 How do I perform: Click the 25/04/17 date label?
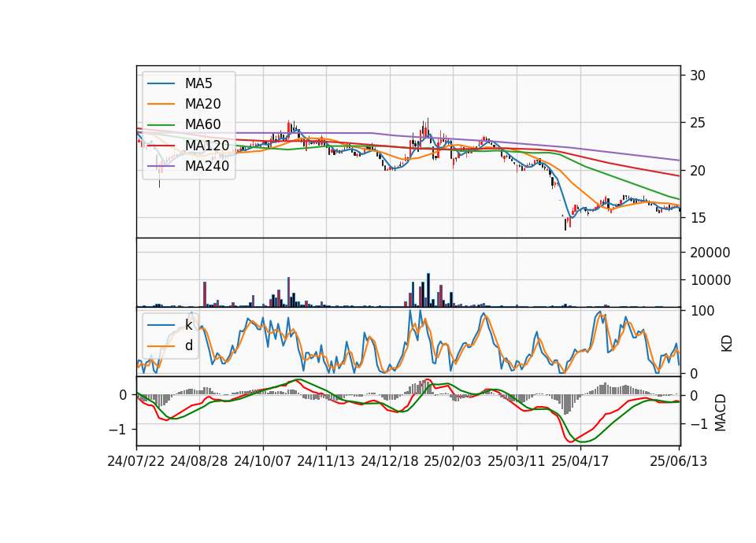click(x=580, y=461)
